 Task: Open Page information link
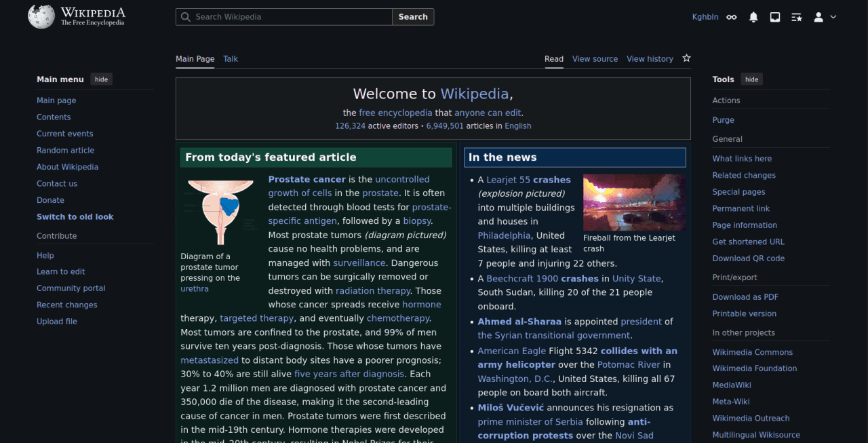(x=745, y=225)
